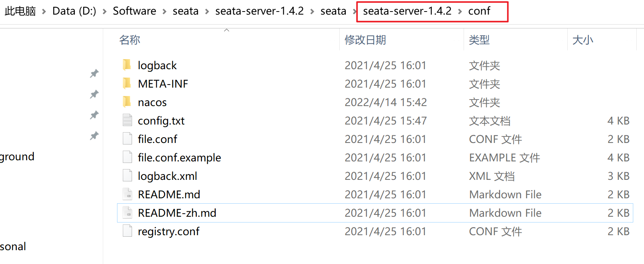Click the 类型 column header
Image resolution: width=644 pixels, height=264 pixels.
click(479, 40)
